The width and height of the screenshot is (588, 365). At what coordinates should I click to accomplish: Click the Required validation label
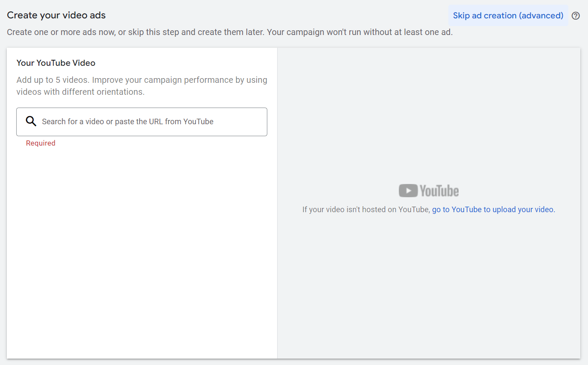pyautogui.click(x=41, y=143)
